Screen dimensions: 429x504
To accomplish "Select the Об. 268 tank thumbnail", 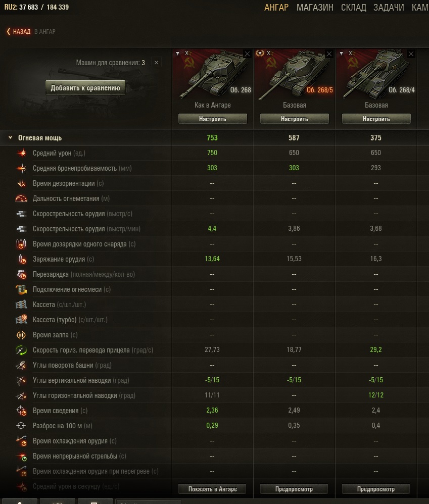I will [x=213, y=75].
